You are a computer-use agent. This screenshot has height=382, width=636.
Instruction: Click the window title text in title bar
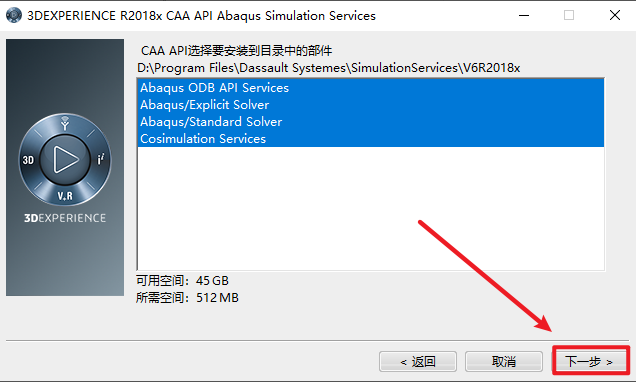pyautogui.click(x=201, y=16)
